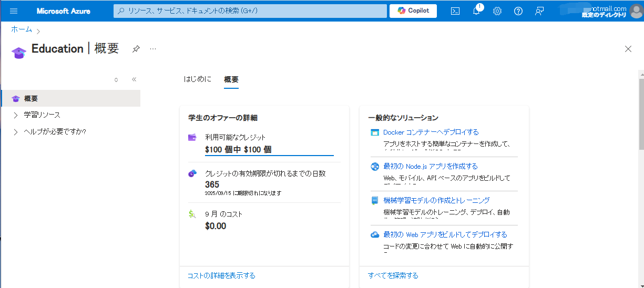This screenshot has height=288, width=644.
Task: Launch Cloud Shell from the top bar
Action: point(455,11)
